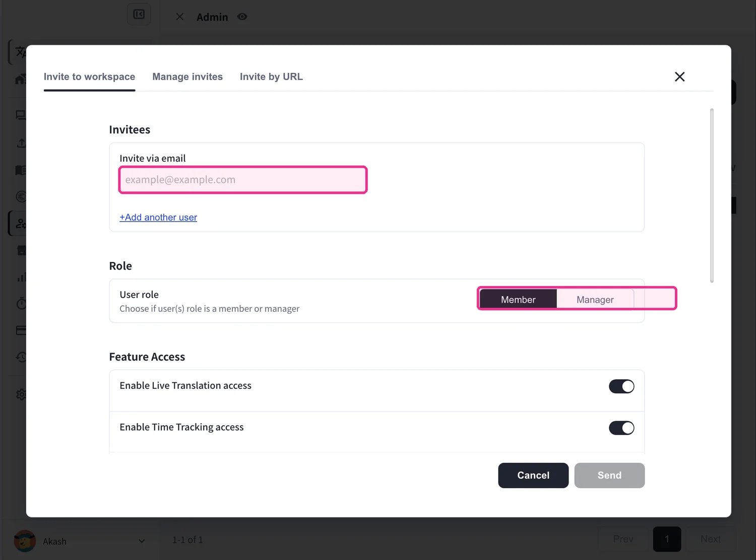This screenshot has height=560, width=756.
Task: Click the Invite via email input field
Action: pos(243,180)
